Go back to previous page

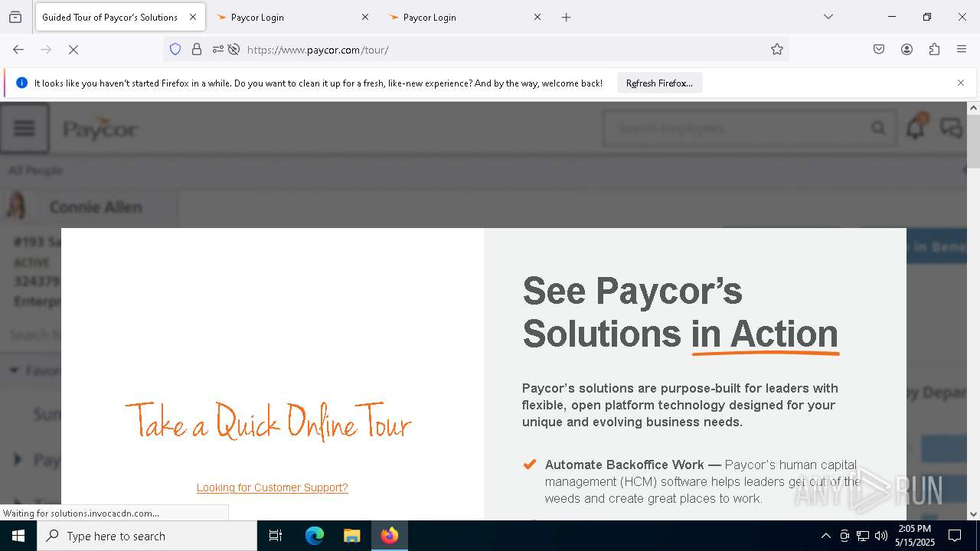pyautogui.click(x=18, y=50)
